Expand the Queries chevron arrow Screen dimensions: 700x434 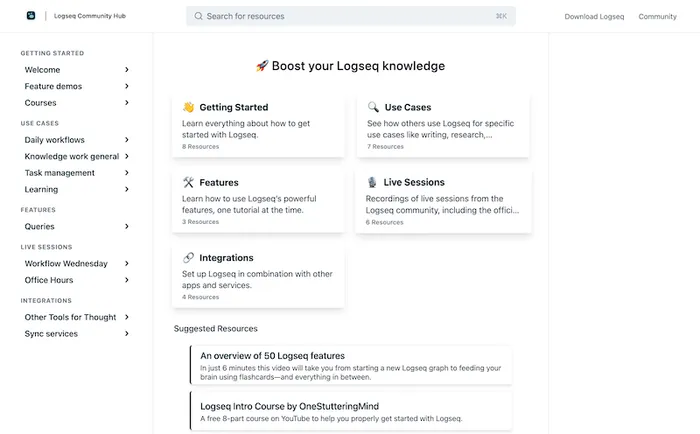[x=127, y=226]
